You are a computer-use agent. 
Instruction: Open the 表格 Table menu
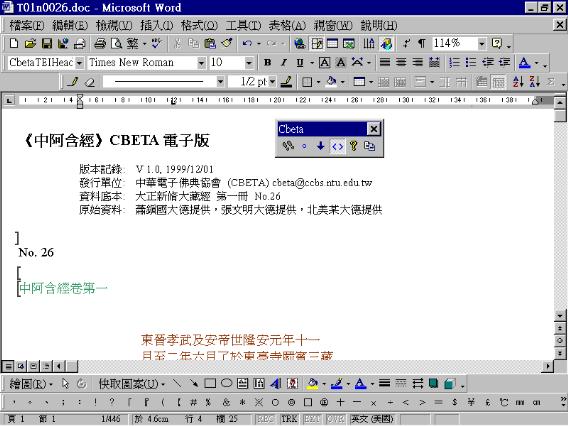[287, 25]
